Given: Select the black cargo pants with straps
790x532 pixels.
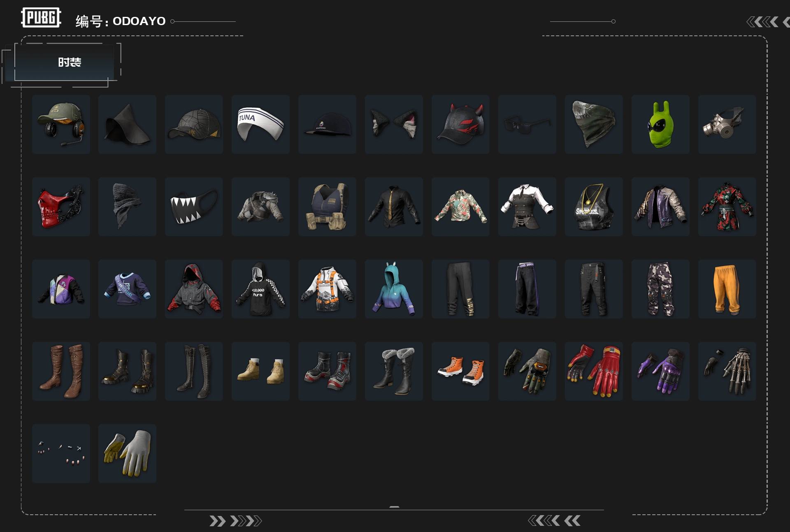Looking at the screenshot, I should coord(594,289).
